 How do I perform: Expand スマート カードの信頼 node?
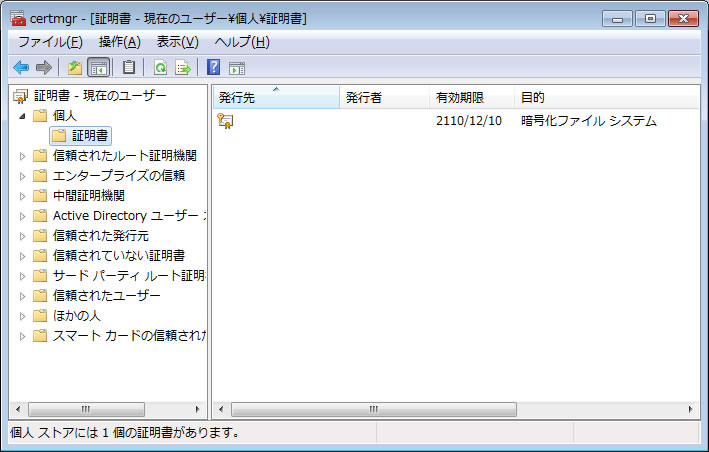pyautogui.click(x=22, y=336)
